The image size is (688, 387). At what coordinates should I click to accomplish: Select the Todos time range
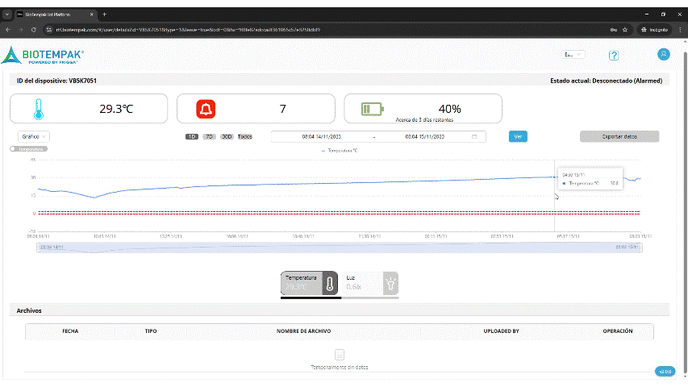245,137
